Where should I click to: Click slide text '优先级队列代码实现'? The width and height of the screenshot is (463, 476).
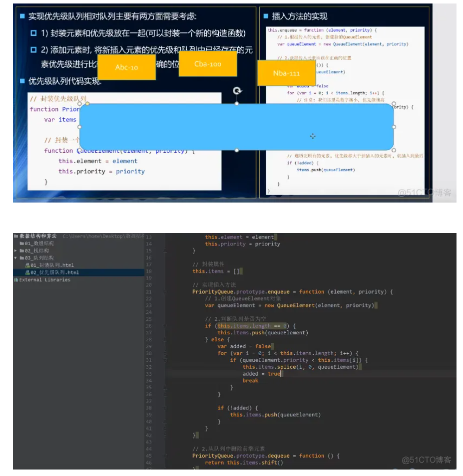64,81
